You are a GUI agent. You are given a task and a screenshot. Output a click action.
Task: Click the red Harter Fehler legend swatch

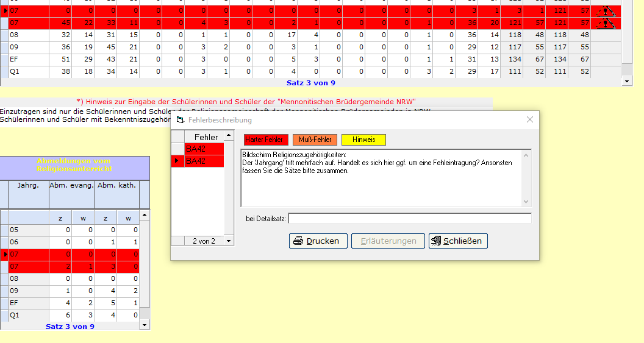click(266, 140)
